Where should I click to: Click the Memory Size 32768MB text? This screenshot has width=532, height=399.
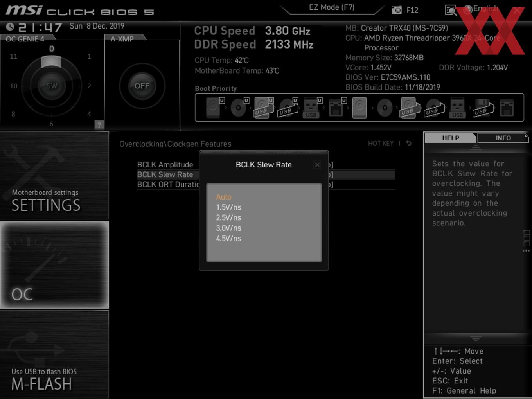(x=385, y=58)
